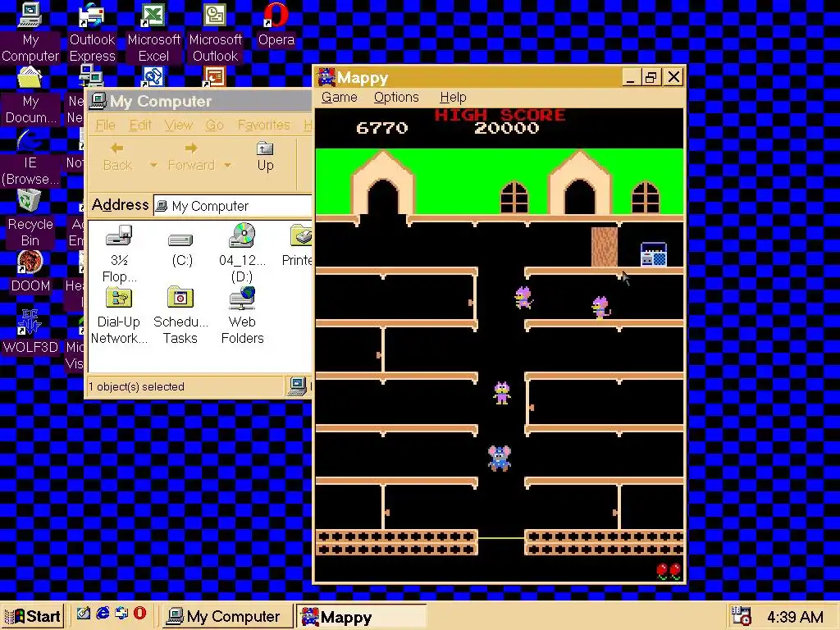The image size is (840, 630).
Task: Click the Show Desktop quick launch icon
Action: pyautogui.click(x=83, y=614)
